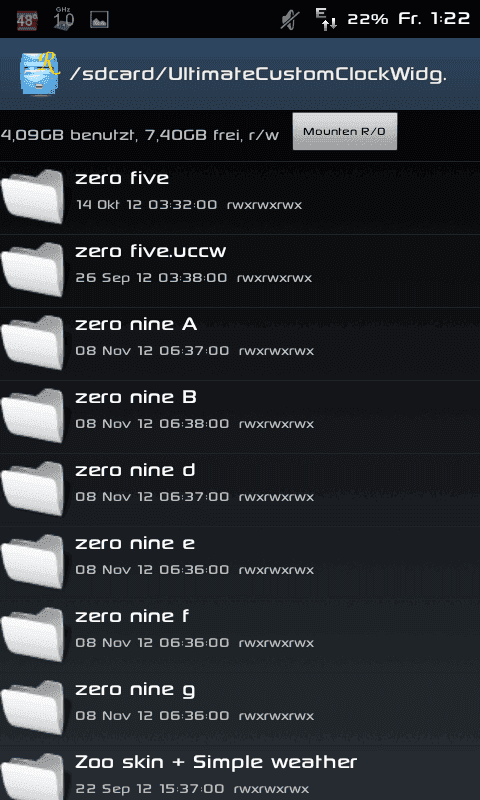
Task: Tap the temperature 48° status bar icon
Action: [x=27, y=20]
